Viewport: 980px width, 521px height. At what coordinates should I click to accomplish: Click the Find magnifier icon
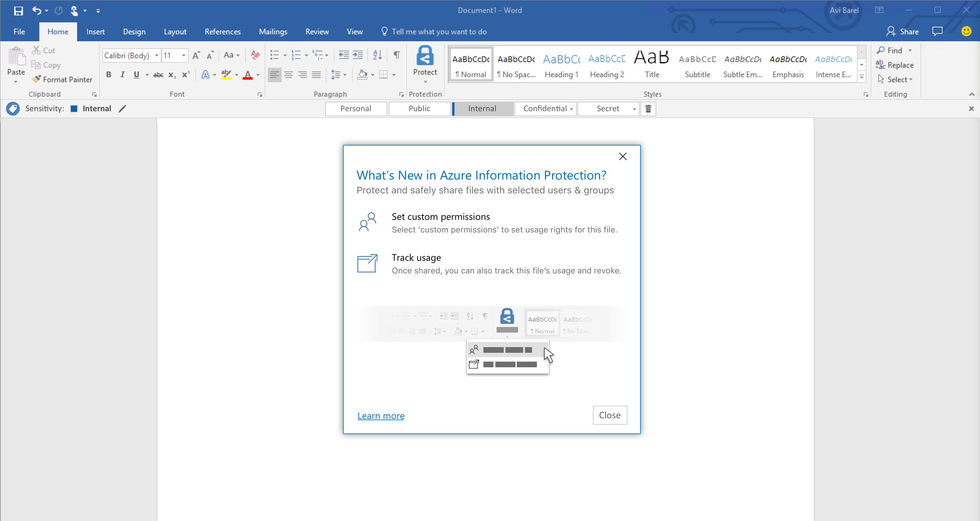[880, 50]
